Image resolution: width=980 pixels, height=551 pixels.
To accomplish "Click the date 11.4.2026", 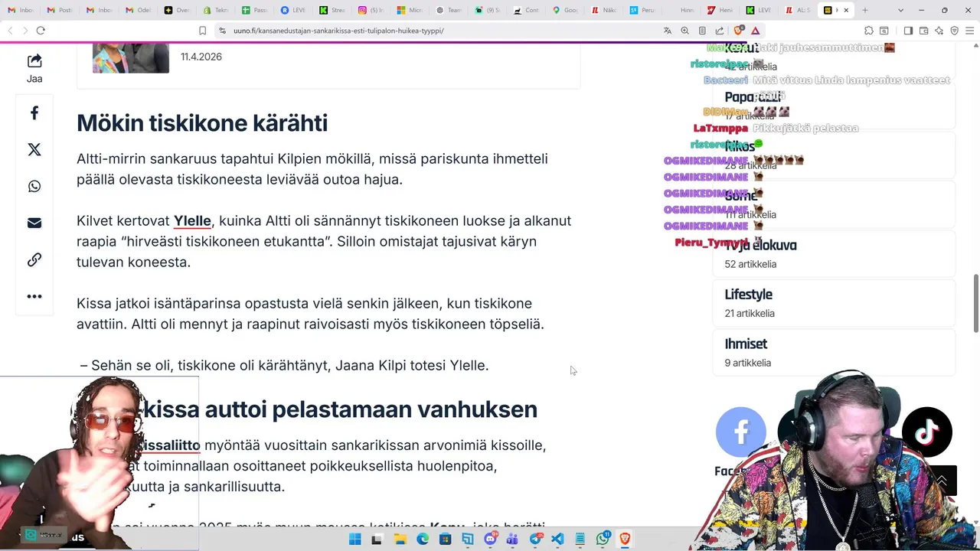I will pyautogui.click(x=201, y=57).
